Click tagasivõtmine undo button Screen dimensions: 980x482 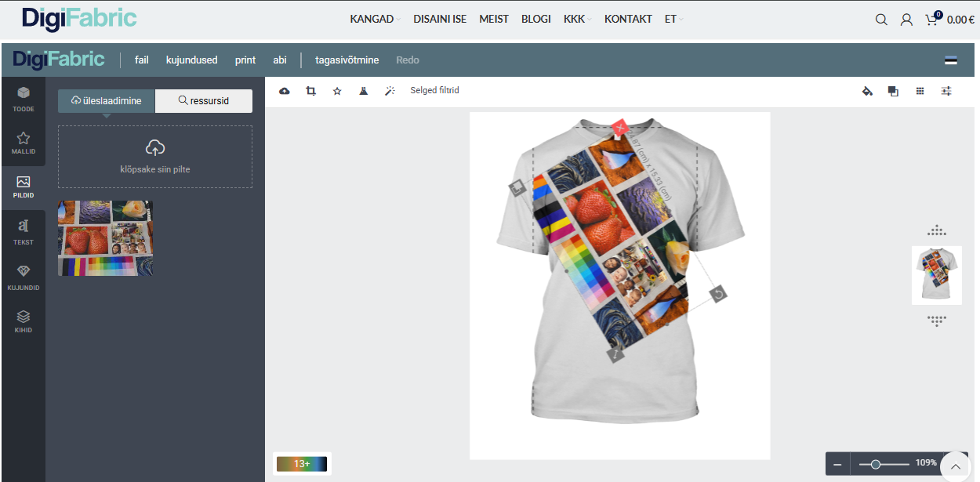pos(347,60)
